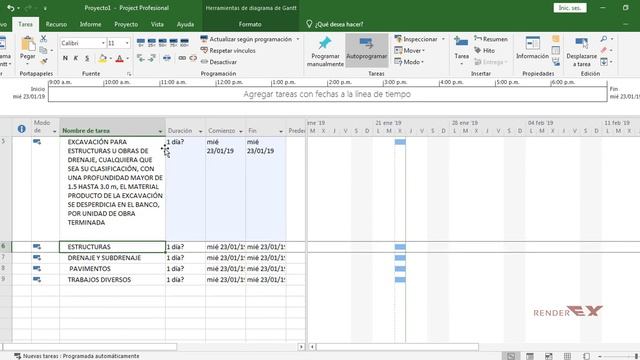Mark task 25% complete
Screen dimensions: 640x360
coord(152,42)
